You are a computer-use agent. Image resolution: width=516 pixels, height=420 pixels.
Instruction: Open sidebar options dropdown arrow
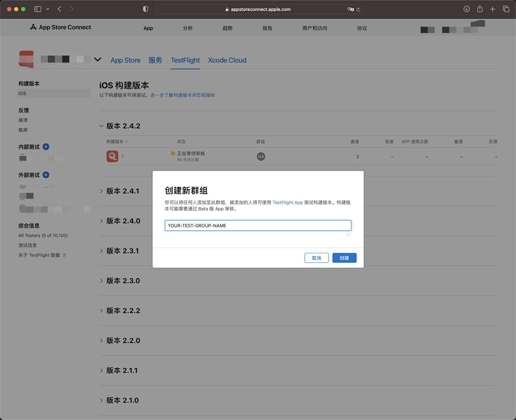[x=47, y=9]
